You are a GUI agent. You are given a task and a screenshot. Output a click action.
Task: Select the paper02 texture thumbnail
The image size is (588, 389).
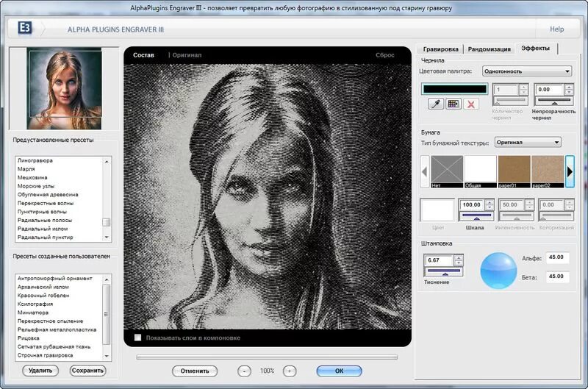point(548,172)
